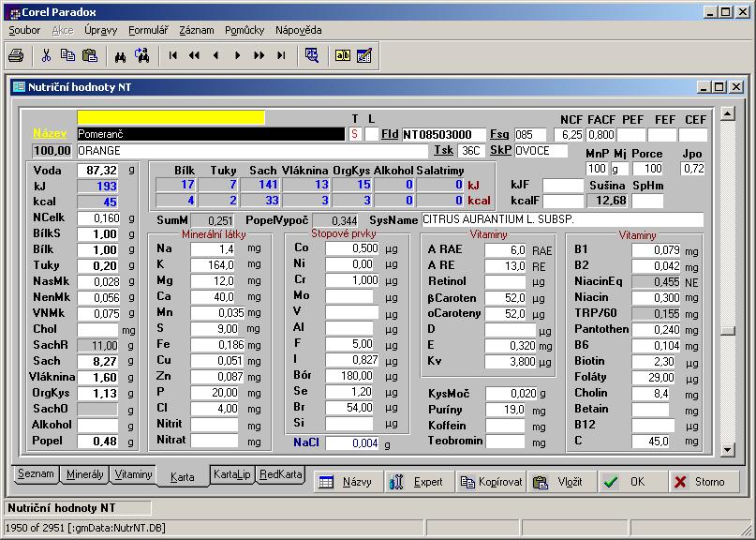Click the vitamin C value 45,0
The width and height of the screenshot is (756, 540).
point(650,441)
